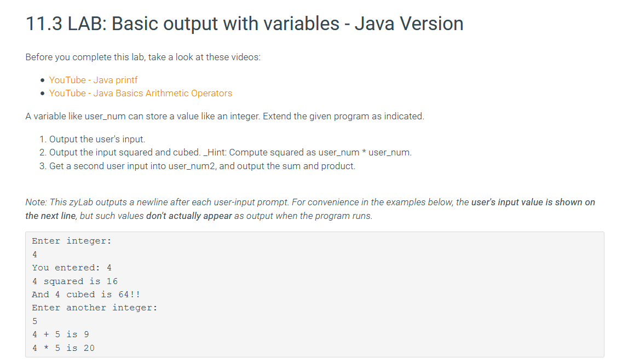
Task: Click the 11.3 LAB page heading
Action: click(x=244, y=24)
